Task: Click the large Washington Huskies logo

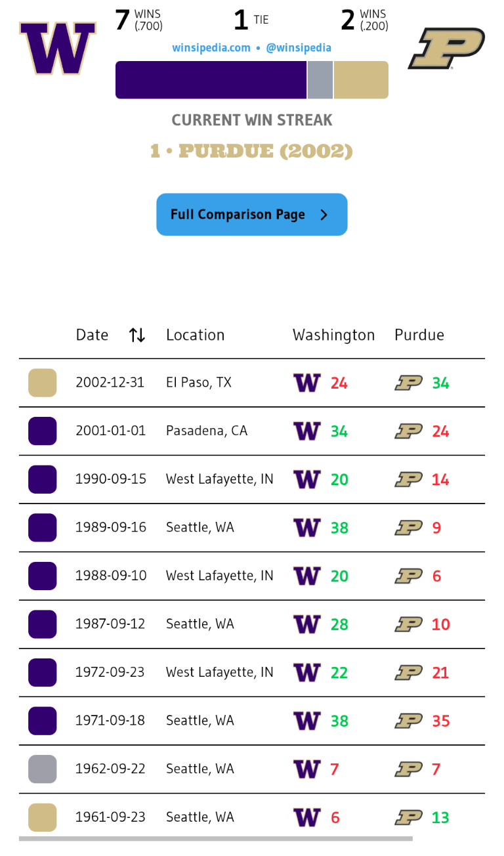Action: point(57,48)
